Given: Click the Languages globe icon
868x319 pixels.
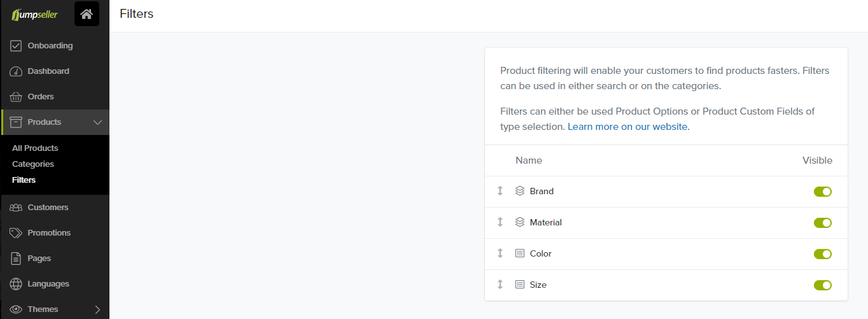Looking at the screenshot, I should pos(16,284).
